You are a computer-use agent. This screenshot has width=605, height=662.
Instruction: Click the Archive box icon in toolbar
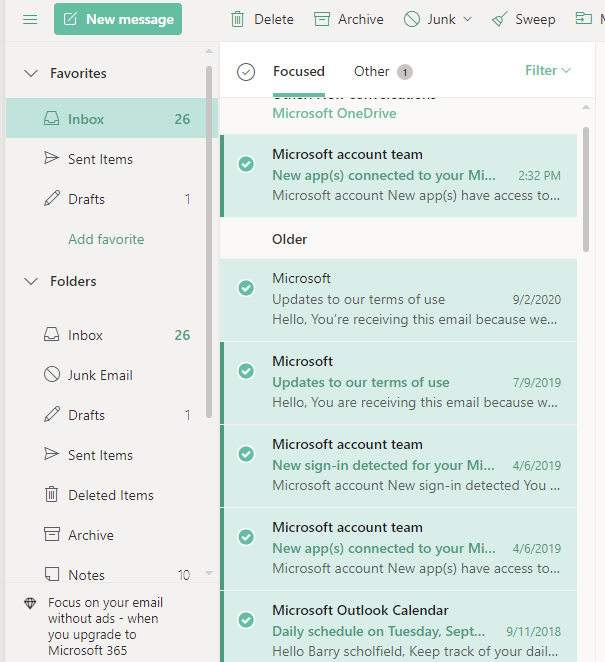(322, 19)
